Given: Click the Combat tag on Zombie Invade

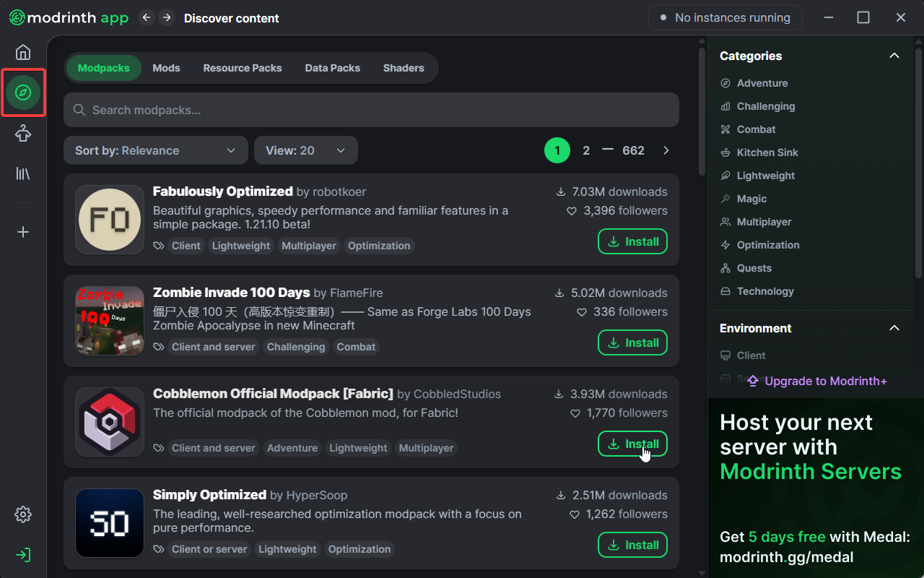Looking at the screenshot, I should (356, 347).
